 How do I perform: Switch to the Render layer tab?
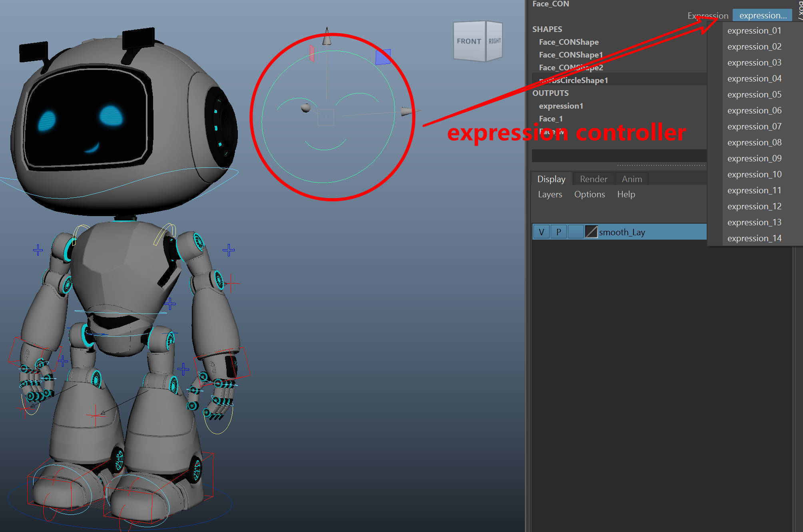tap(594, 179)
